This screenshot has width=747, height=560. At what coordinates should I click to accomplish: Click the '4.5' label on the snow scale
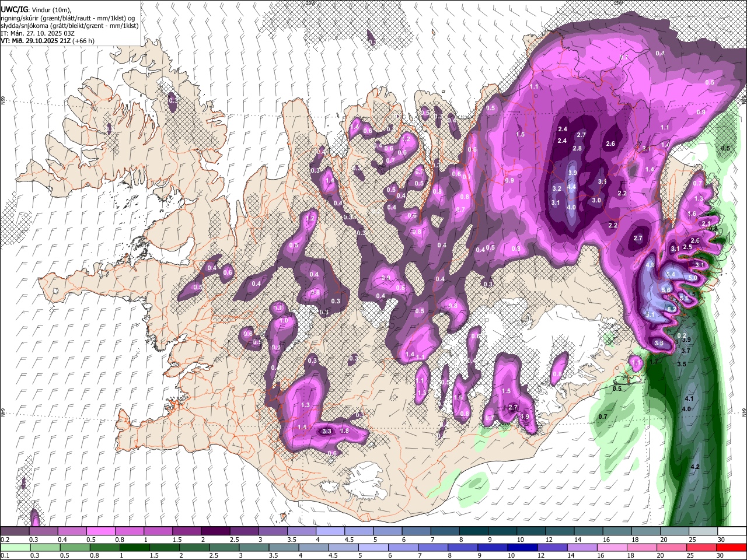pyautogui.click(x=350, y=540)
